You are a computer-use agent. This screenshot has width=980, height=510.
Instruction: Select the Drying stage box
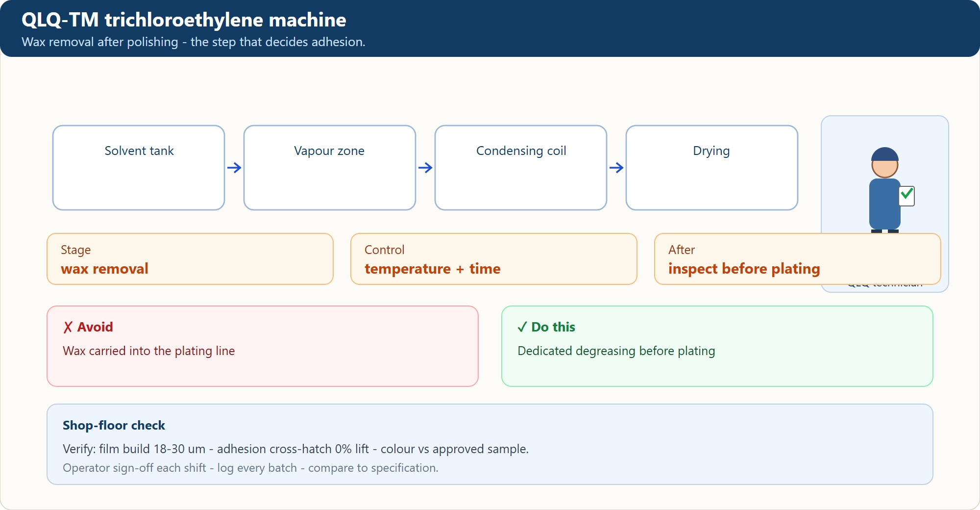point(712,168)
